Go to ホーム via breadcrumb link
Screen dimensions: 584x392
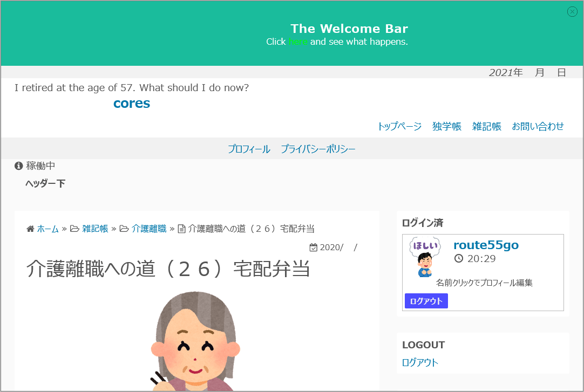click(x=47, y=229)
